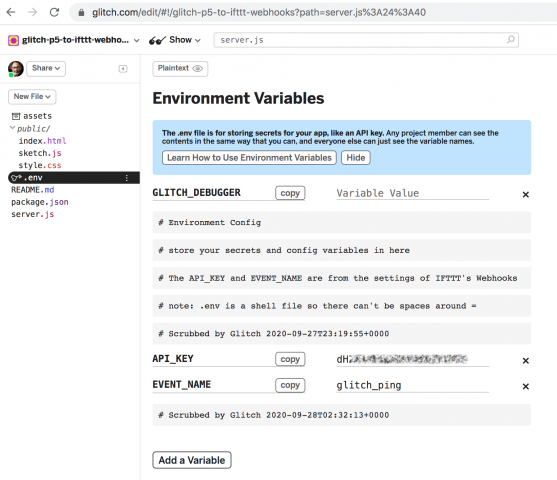
Task: Click the EVENT_NAME name field
Action: [x=213, y=385]
